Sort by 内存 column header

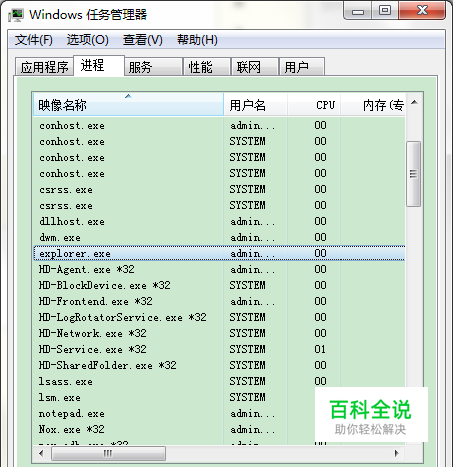point(373,105)
